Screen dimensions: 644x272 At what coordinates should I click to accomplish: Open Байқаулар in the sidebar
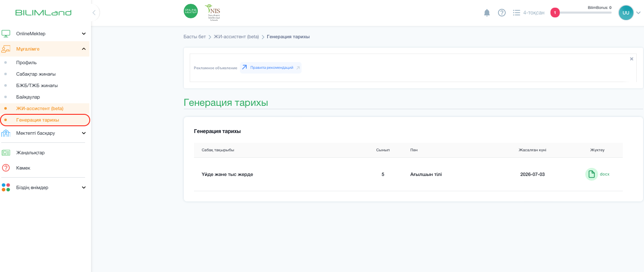tap(28, 97)
